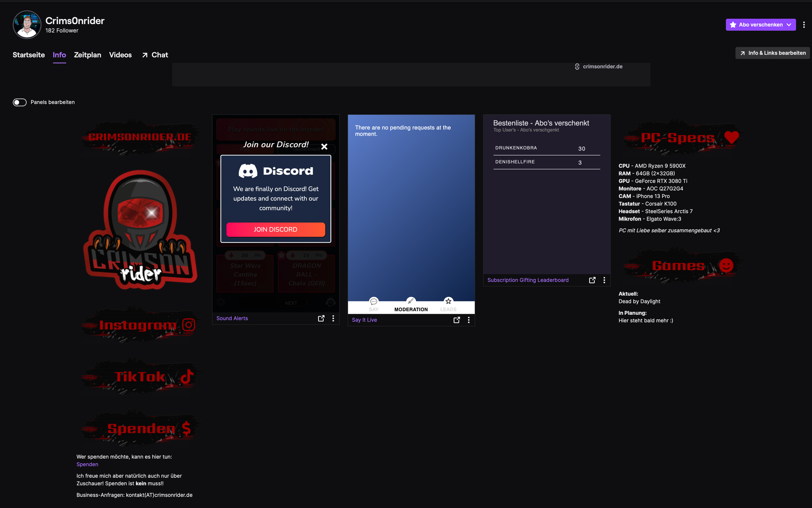Open Sound Alerts panel pop-out icon
Viewport: 812px width, 508px height.
coord(321,318)
